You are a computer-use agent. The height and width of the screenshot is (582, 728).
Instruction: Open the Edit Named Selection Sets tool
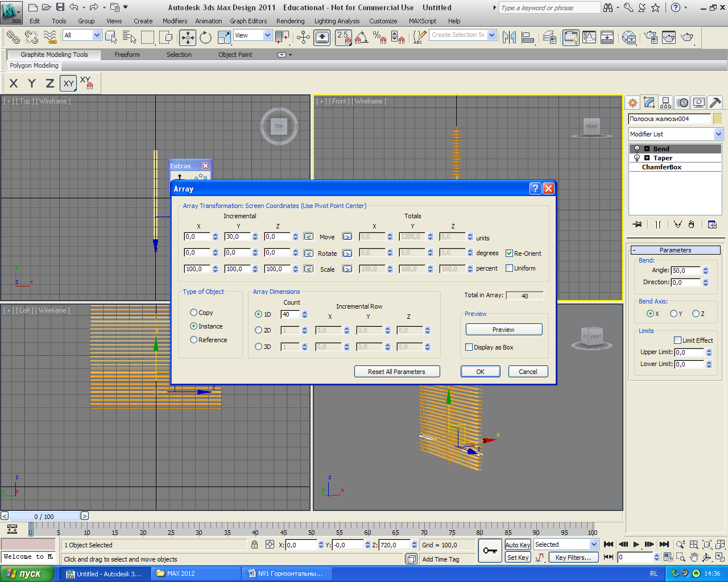419,38
